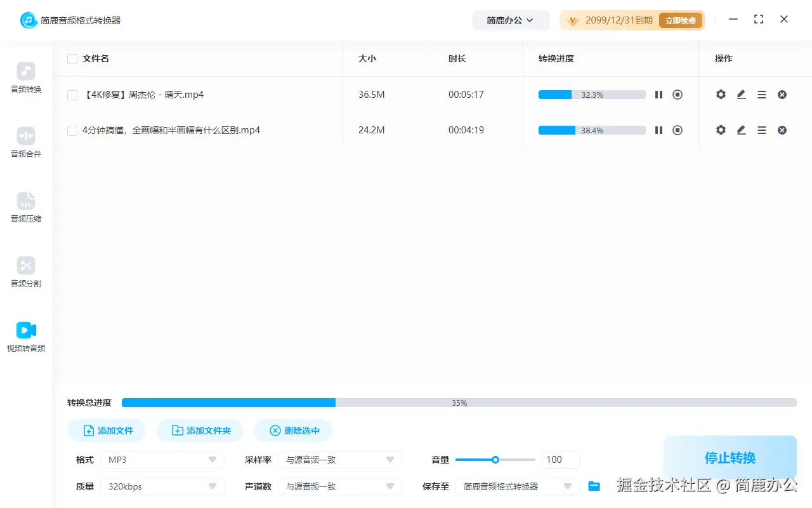Click the VIP crown icon beside expiry date
Image resolution: width=812 pixels, height=508 pixels.
(x=573, y=20)
